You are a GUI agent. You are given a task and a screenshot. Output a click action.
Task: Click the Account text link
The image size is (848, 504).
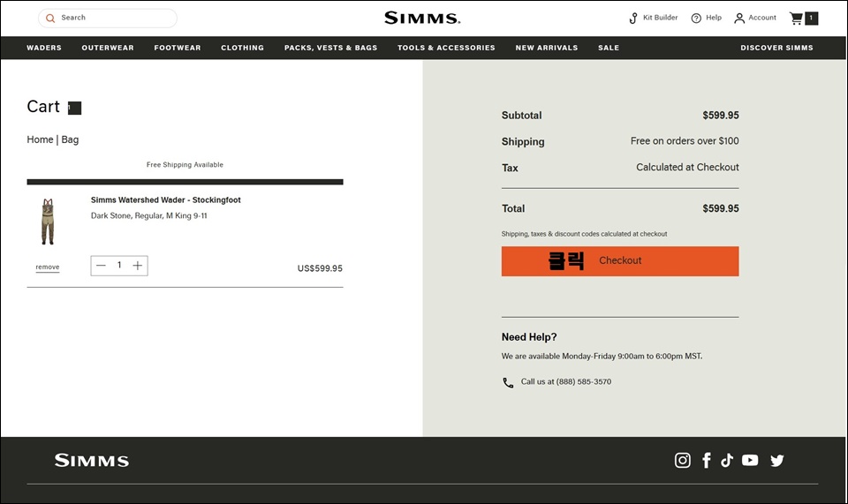(x=762, y=18)
